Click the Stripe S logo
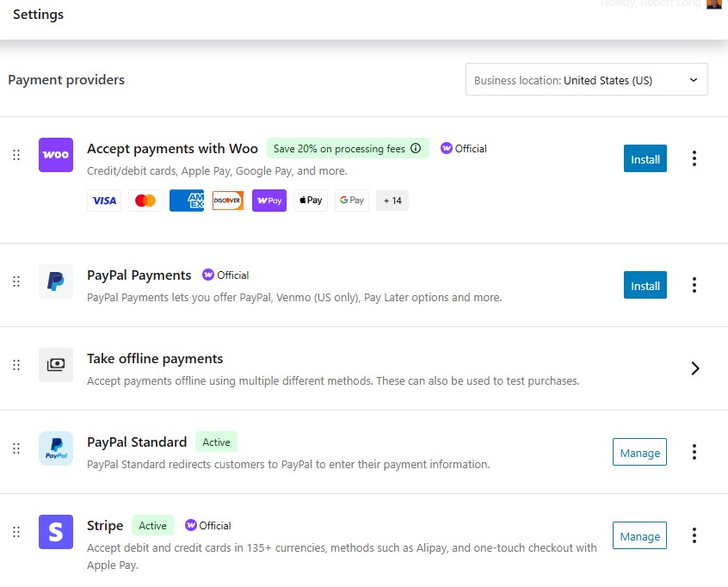 tap(55, 534)
